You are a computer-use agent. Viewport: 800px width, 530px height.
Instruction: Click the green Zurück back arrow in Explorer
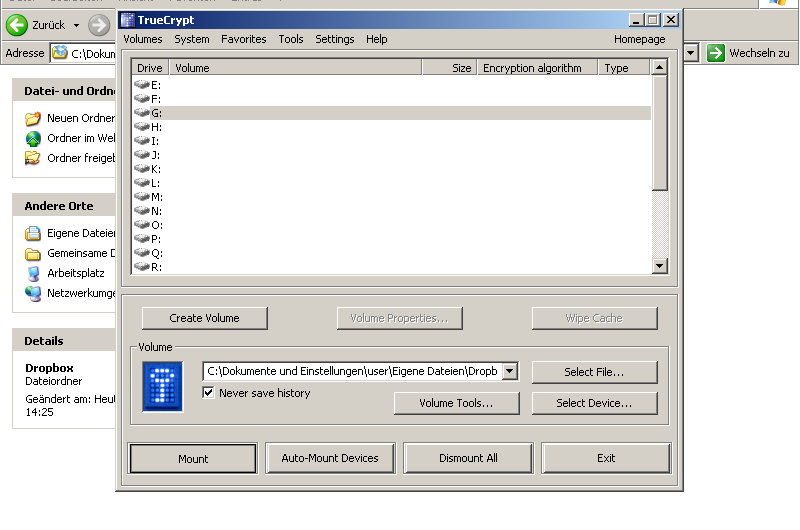point(17,25)
